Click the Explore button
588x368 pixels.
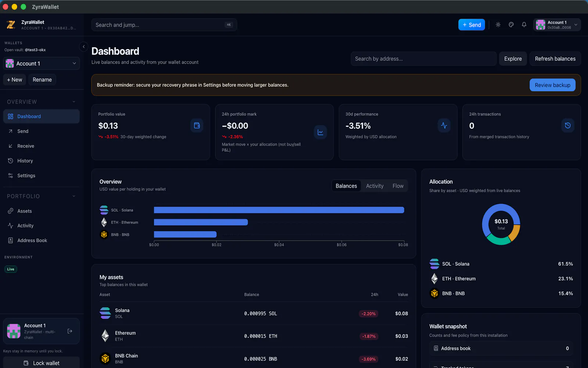(513, 59)
